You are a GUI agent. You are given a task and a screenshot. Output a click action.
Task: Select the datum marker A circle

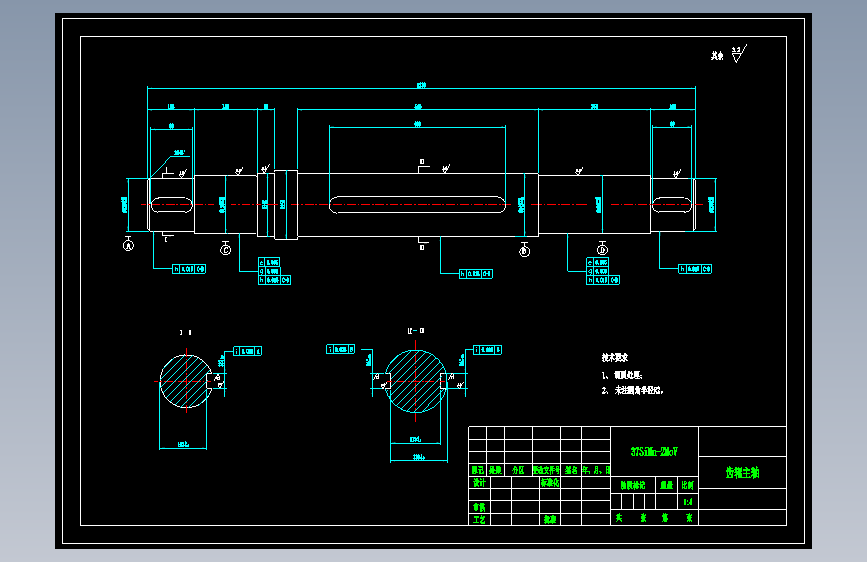pos(128,244)
